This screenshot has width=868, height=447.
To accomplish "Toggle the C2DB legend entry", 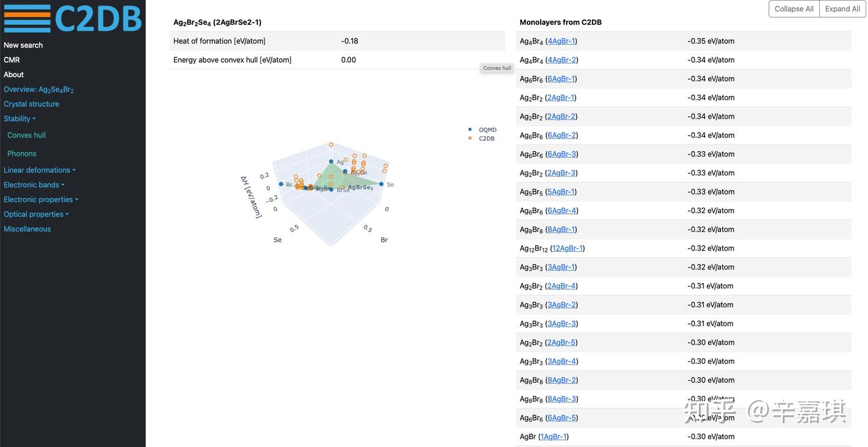I will click(x=486, y=139).
